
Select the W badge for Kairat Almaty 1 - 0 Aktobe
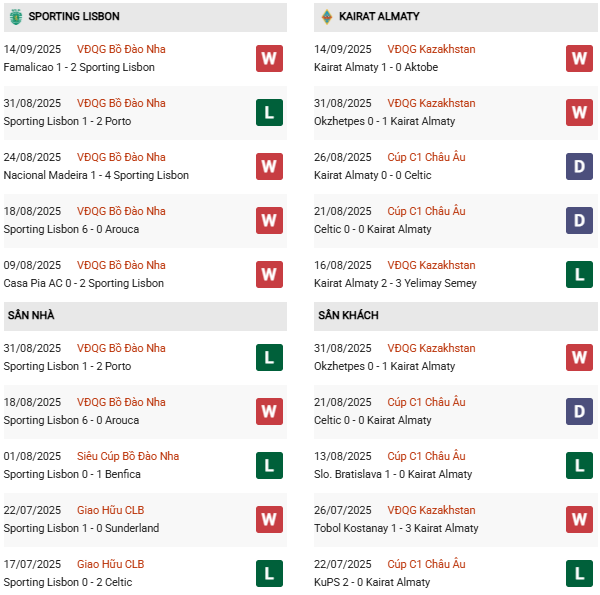(579, 58)
